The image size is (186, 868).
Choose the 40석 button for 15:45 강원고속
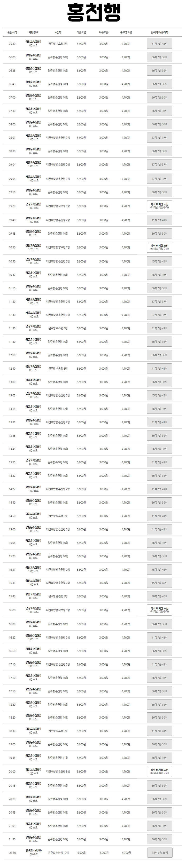159,596
